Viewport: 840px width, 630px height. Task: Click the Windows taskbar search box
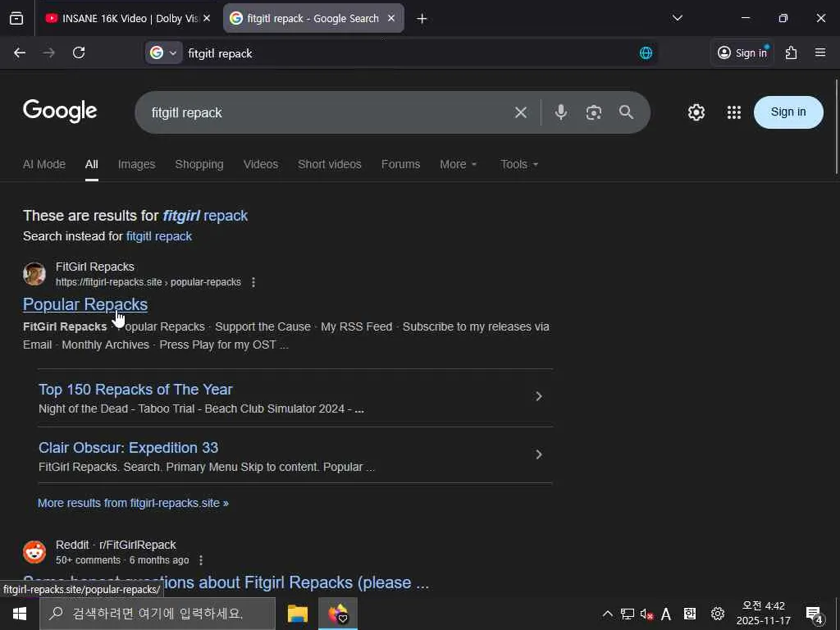157,614
